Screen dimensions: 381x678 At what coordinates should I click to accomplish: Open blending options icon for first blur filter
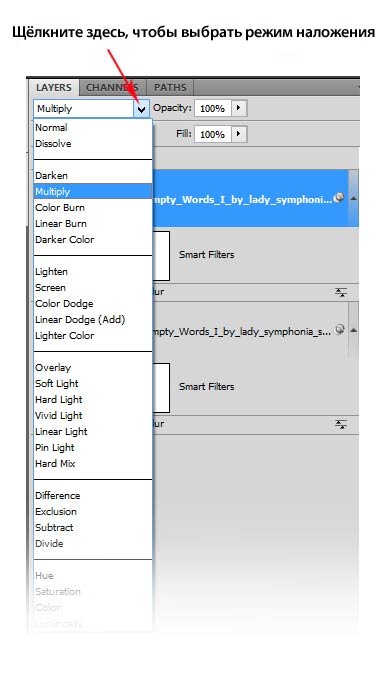[341, 292]
